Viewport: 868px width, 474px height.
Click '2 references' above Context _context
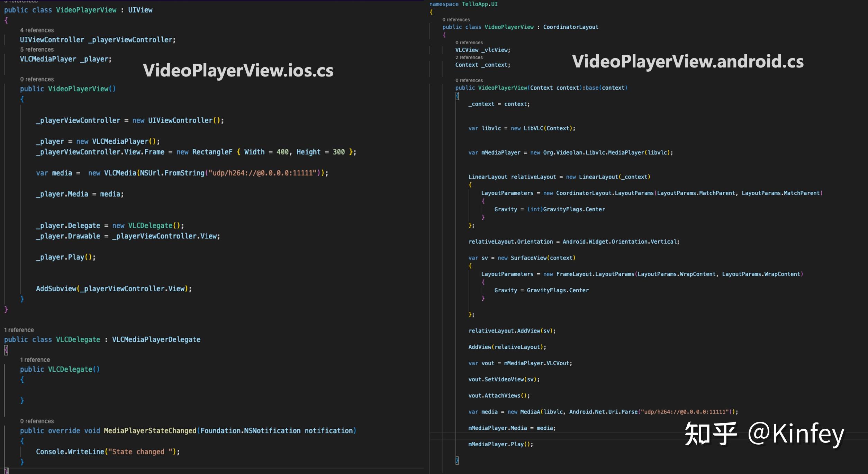469,57
